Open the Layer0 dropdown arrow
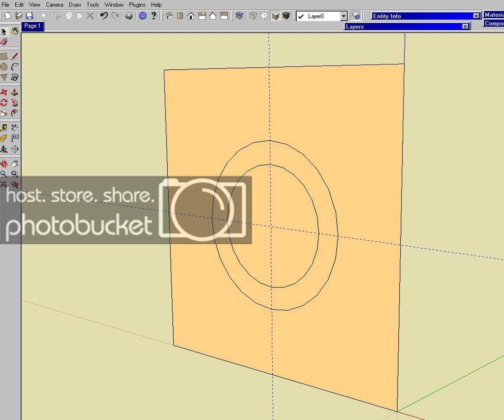 (344, 16)
